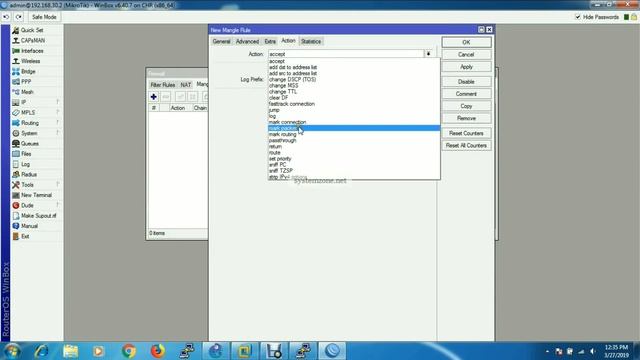Open Filter Rules tab in Firewall

(x=162, y=84)
